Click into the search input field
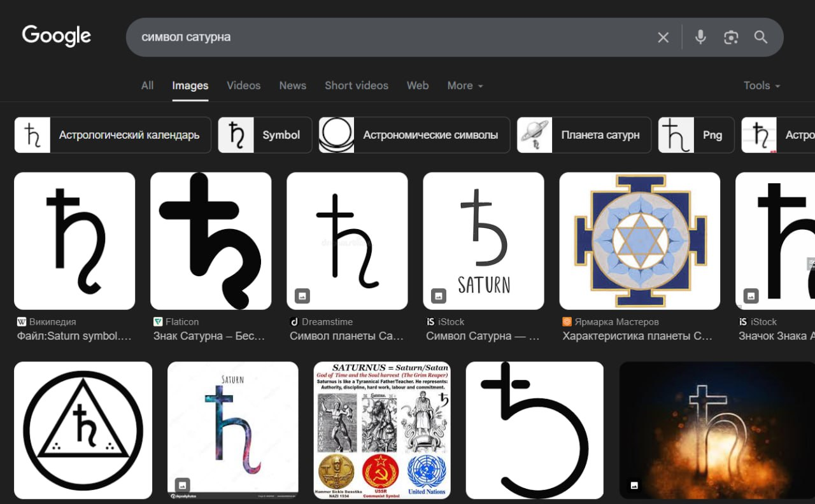Viewport: 815px width, 504px height. (382, 38)
